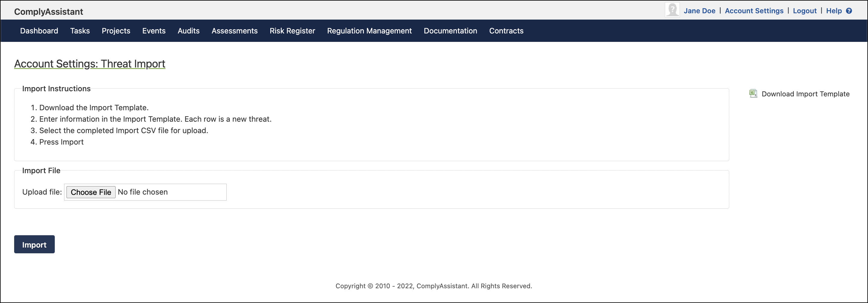Click the ComplyAssistant logo text

[x=48, y=11]
